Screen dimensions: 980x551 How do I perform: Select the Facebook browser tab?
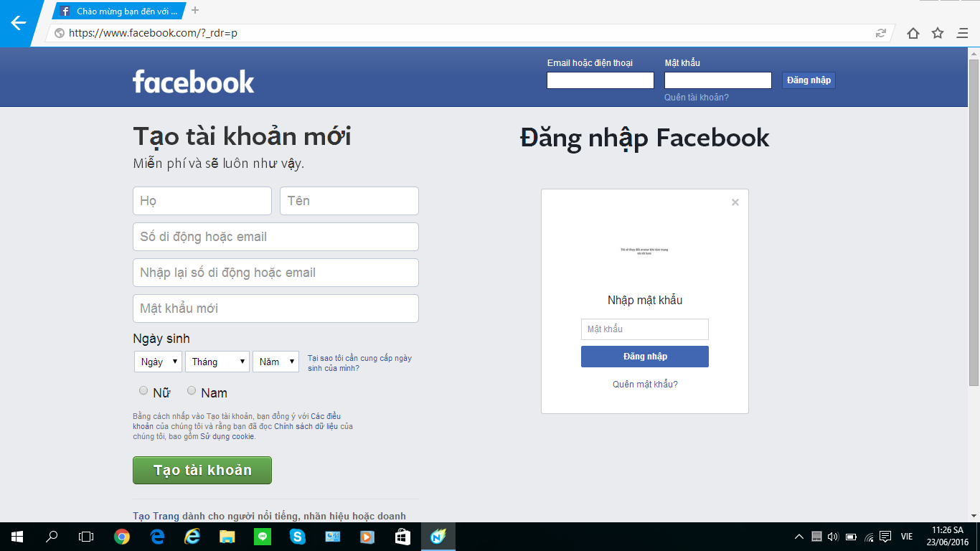pyautogui.click(x=119, y=11)
